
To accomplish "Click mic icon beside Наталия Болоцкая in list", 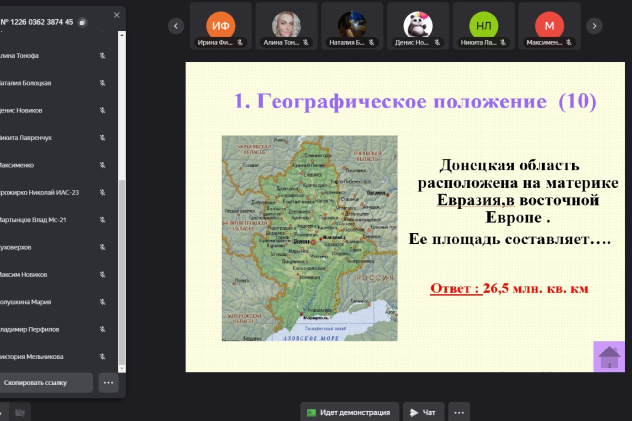I will point(102,83).
